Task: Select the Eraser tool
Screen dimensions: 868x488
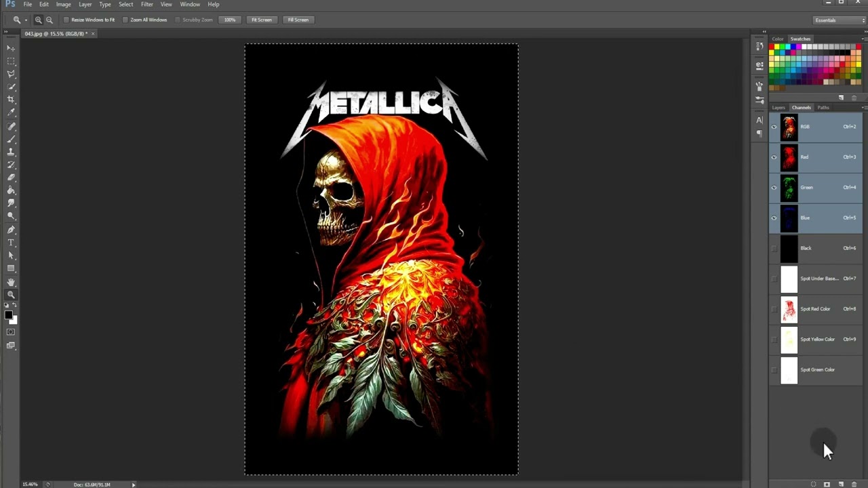Action: 11,178
